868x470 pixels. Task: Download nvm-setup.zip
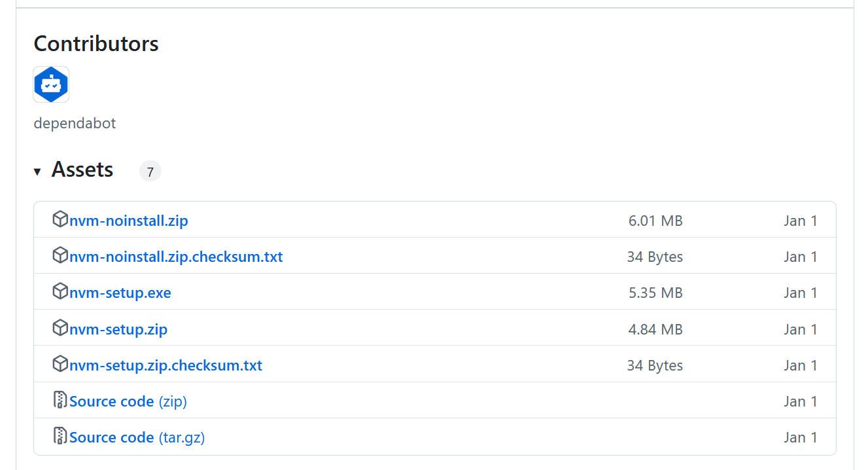coord(118,329)
